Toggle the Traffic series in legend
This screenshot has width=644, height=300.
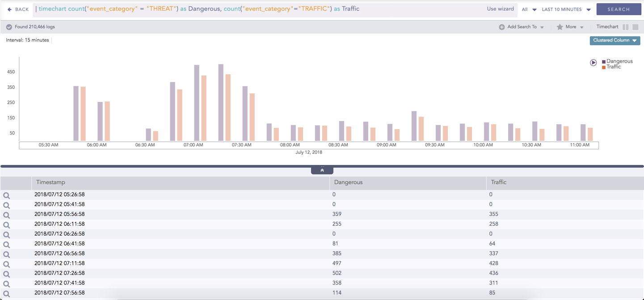click(x=613, y=67)
